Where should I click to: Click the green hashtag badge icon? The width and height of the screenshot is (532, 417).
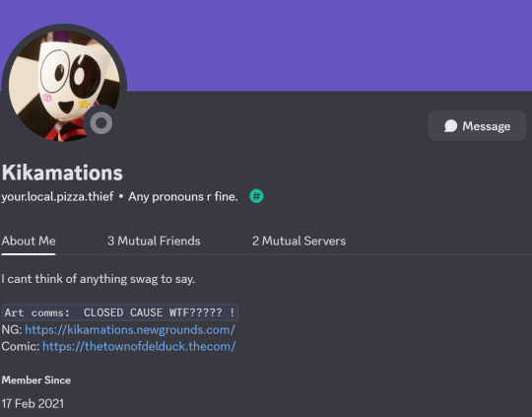[x=256, y=196]
